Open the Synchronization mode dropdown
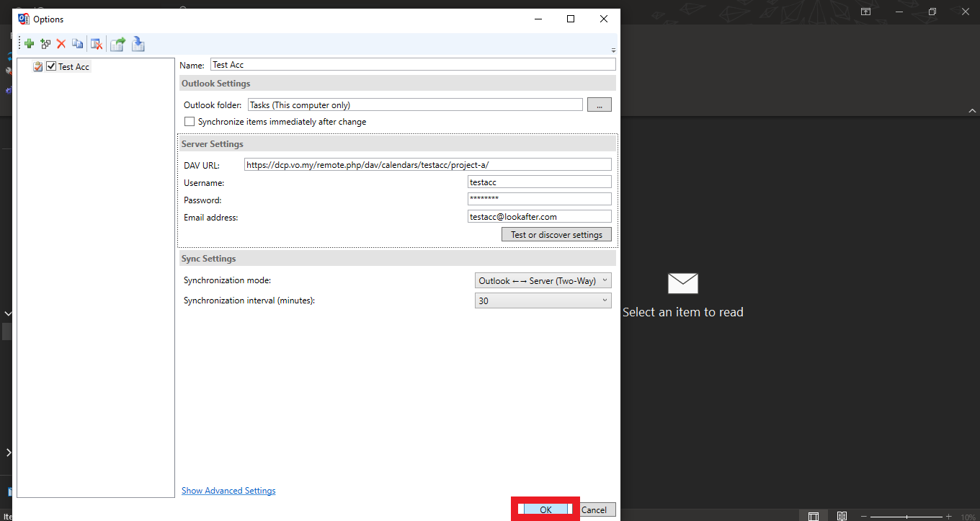This screenshot has height=521, width=980. coord(543,281)
